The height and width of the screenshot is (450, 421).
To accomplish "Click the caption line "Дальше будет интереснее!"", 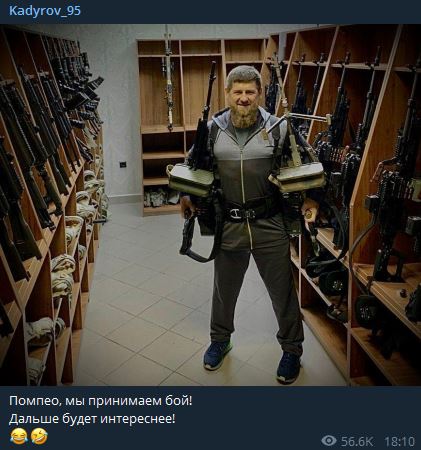I will [92, 418].
